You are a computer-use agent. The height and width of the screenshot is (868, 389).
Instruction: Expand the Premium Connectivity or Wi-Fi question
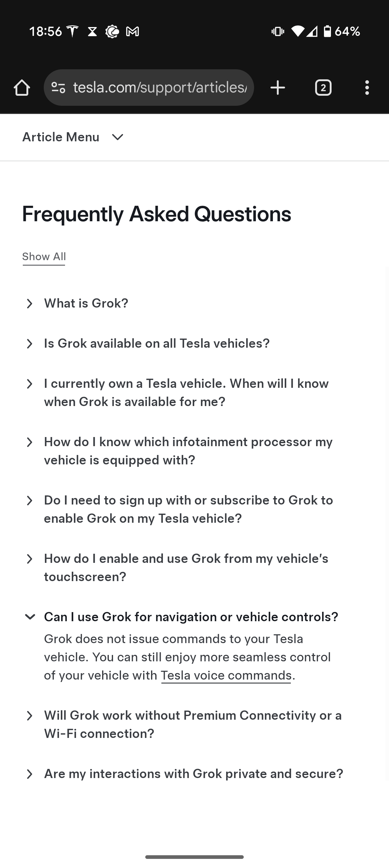(x=193, y=725)
